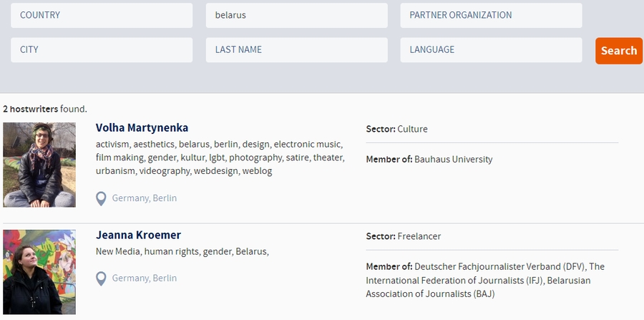Click 'Member of: Bauhaus University' text
644x320 pixels.
[429, 160]
